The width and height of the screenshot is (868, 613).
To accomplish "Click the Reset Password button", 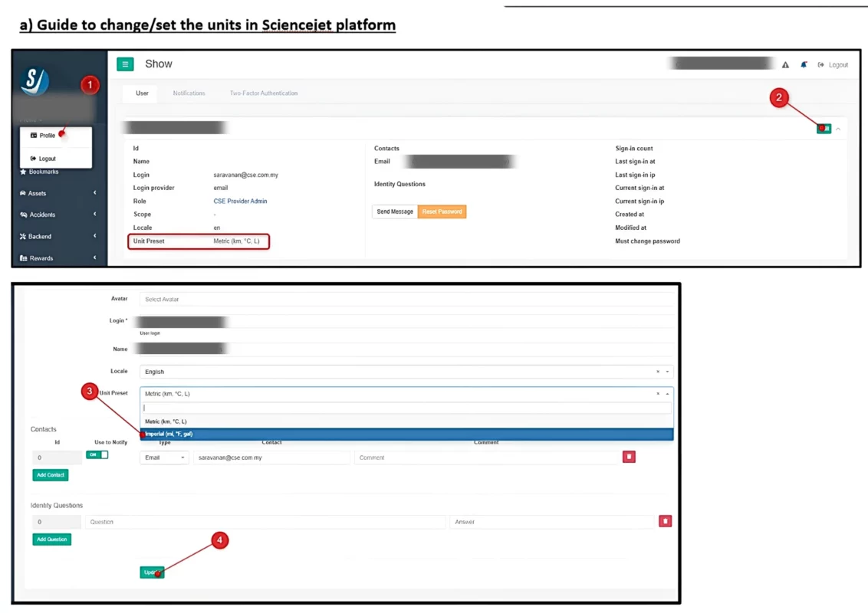I will [x=442, y=211].
